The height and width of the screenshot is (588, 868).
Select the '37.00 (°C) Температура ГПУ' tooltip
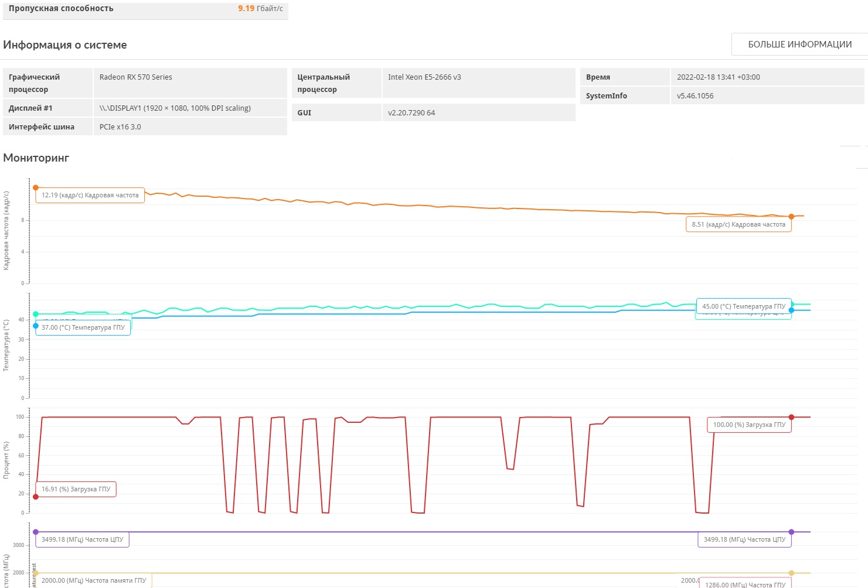(83, 328)
